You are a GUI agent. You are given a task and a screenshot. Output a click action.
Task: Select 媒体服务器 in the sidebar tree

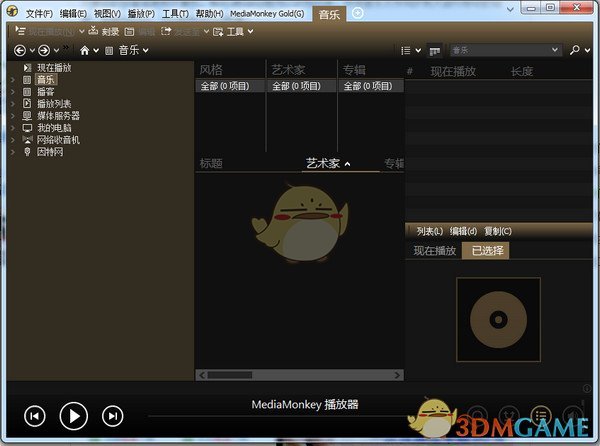click(x=58, y=116)
